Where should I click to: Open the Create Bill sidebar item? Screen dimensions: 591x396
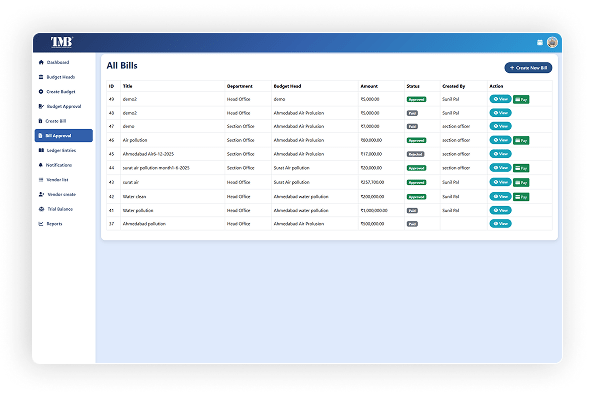click(x=52, y=121)
